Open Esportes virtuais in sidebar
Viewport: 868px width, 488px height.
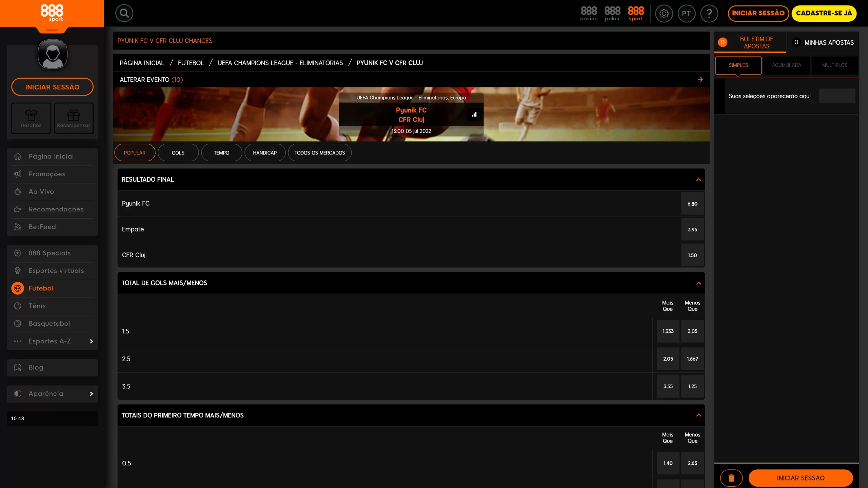(x=52, y=271)
